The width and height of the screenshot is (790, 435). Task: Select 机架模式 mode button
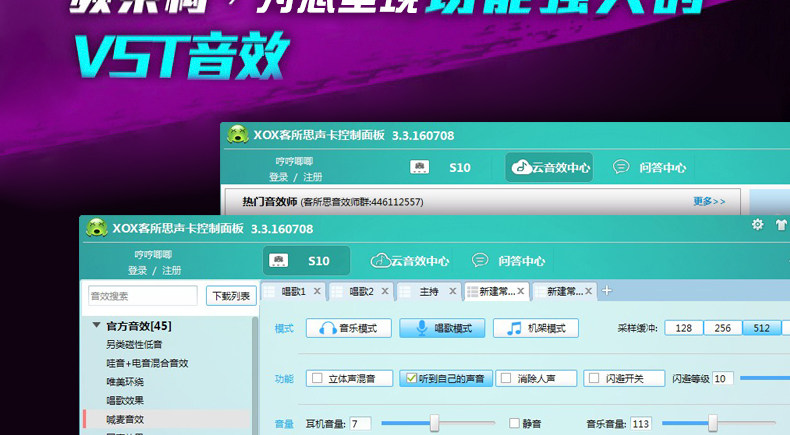click(x=536, y=328)
